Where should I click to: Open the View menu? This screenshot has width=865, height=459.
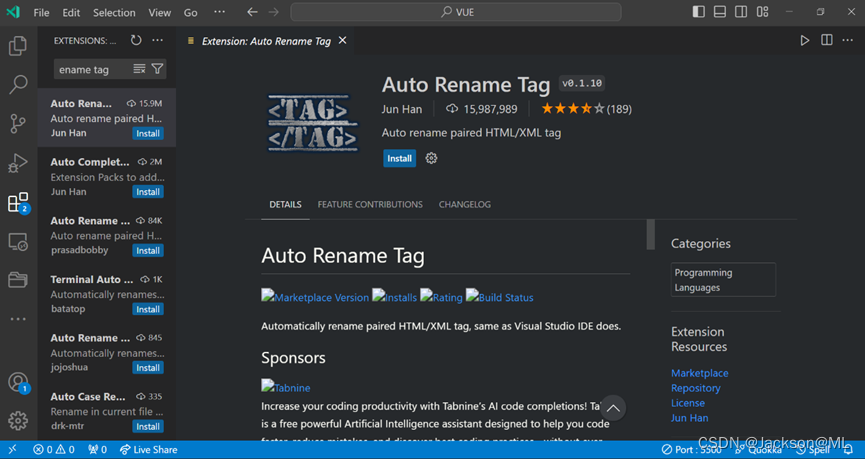pyautogui.click(x=159, y=12)
